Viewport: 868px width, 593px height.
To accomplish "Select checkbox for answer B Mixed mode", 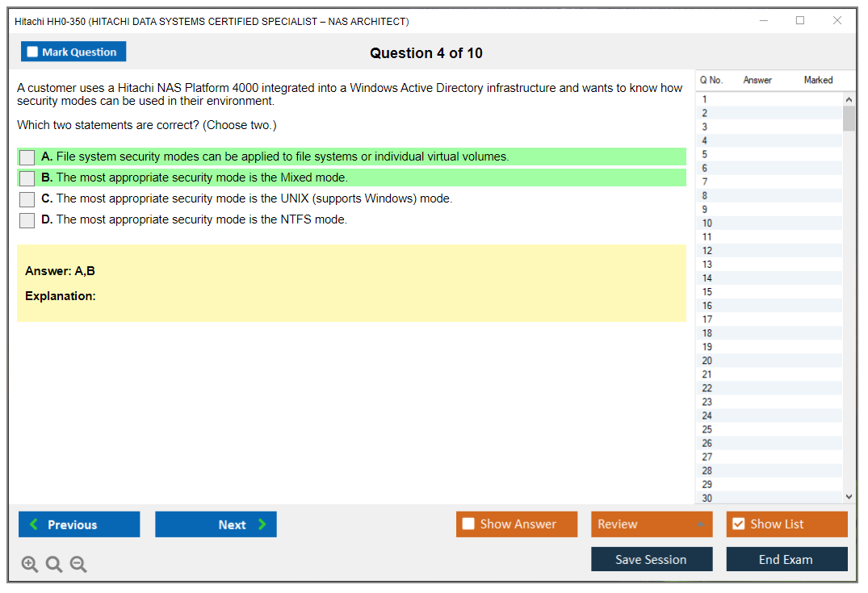I will 27,178.
